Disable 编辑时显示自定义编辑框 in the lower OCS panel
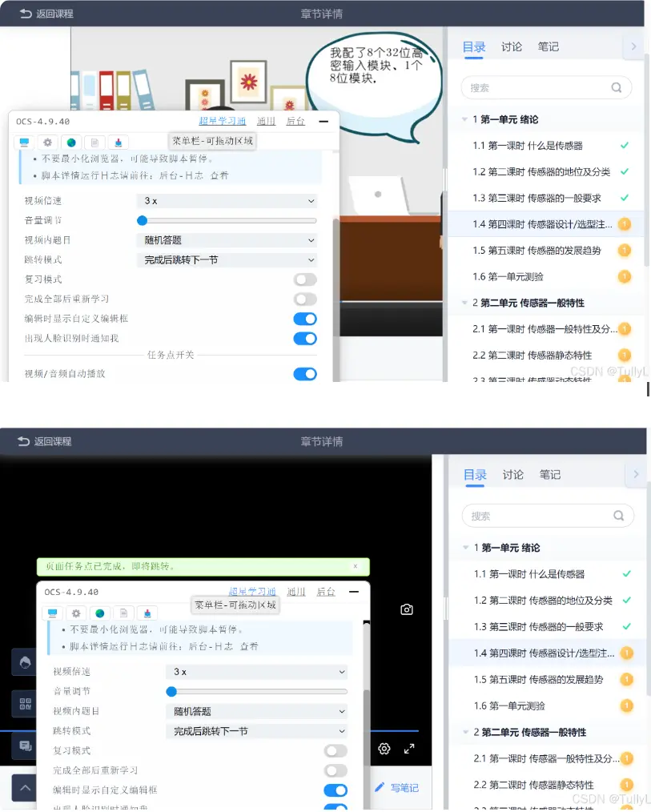This screenshot has width=651, height=812. [x=336, y=790]
